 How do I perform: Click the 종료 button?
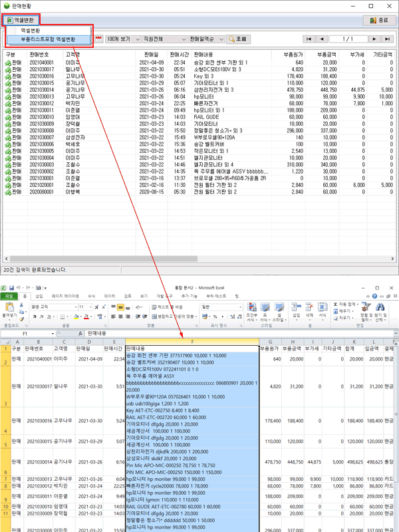pos(379,21)
